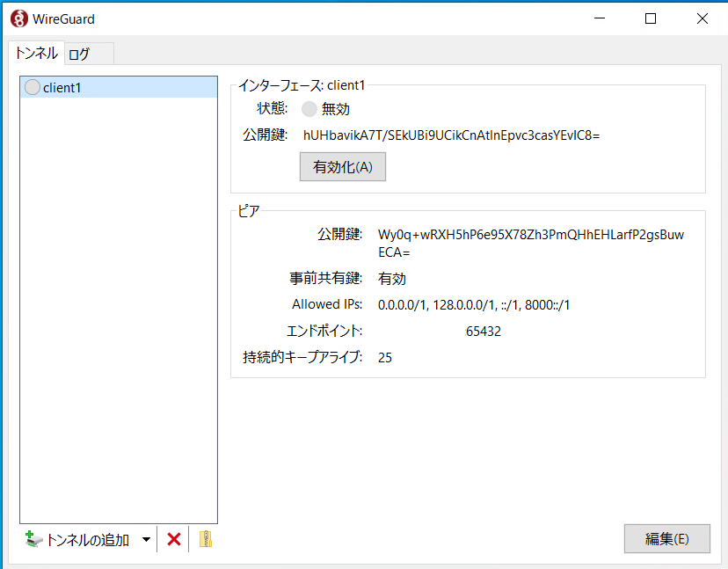Viewport: 728px width, 569px height.
Task: Click the 事前共有鍵 value 有効
Action: click(x=392, y=278)
